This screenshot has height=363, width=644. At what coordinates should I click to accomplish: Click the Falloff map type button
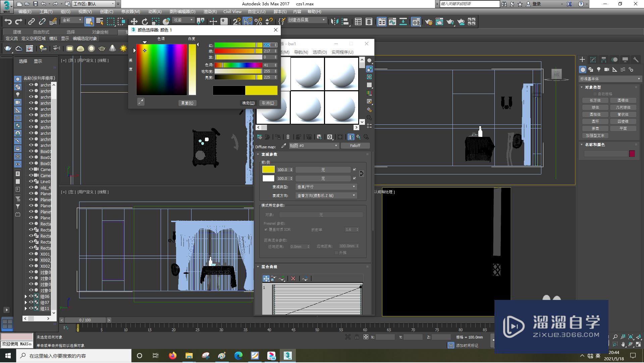click(355, 146)
